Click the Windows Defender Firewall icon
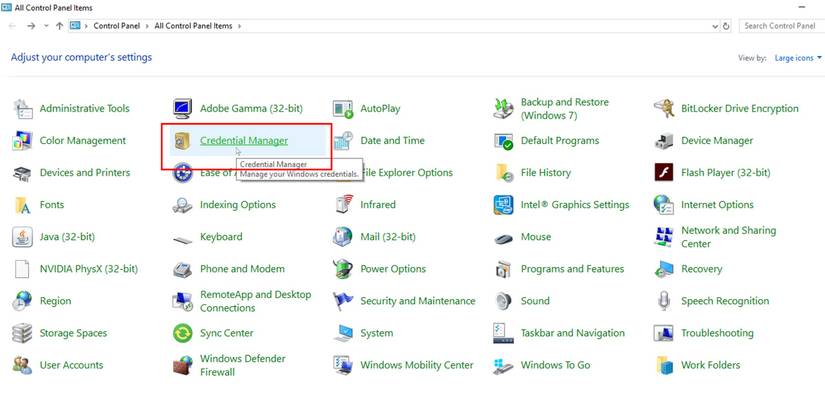825x413 pixels. pos(183,366)
